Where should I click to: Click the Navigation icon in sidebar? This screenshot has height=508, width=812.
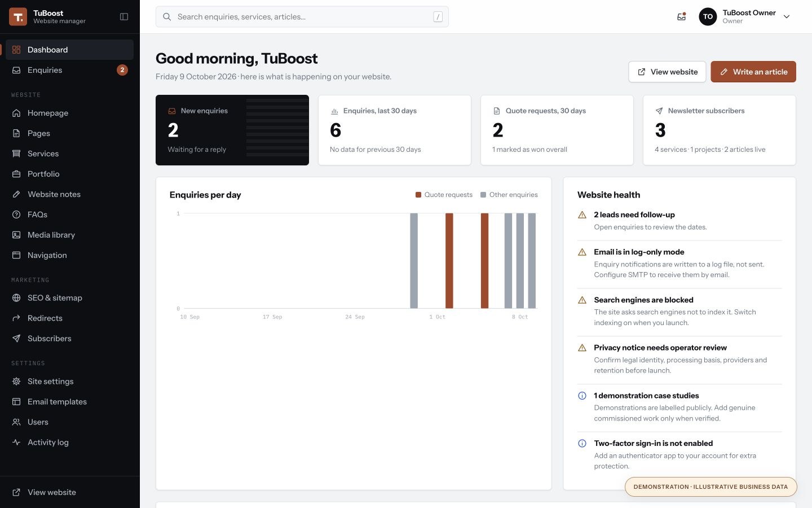click(16, 255)
